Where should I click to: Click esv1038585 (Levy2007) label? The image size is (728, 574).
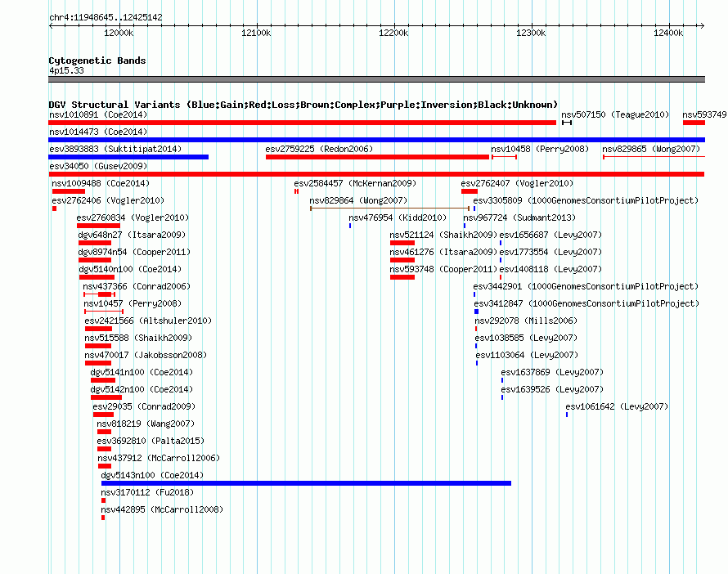click(526, 338)
